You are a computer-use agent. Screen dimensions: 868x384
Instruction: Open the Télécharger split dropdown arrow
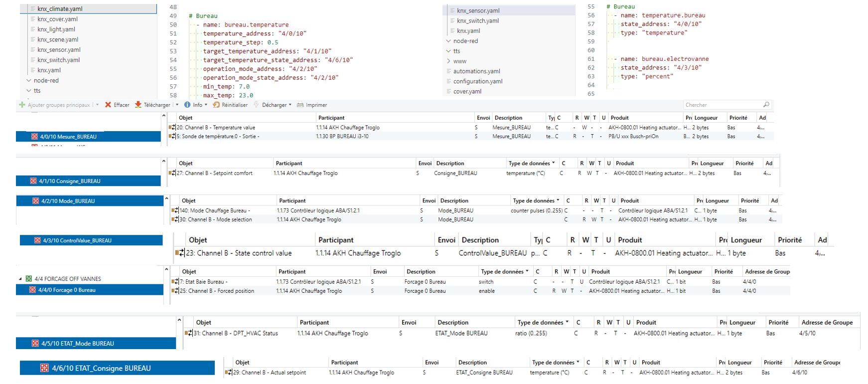177,105
